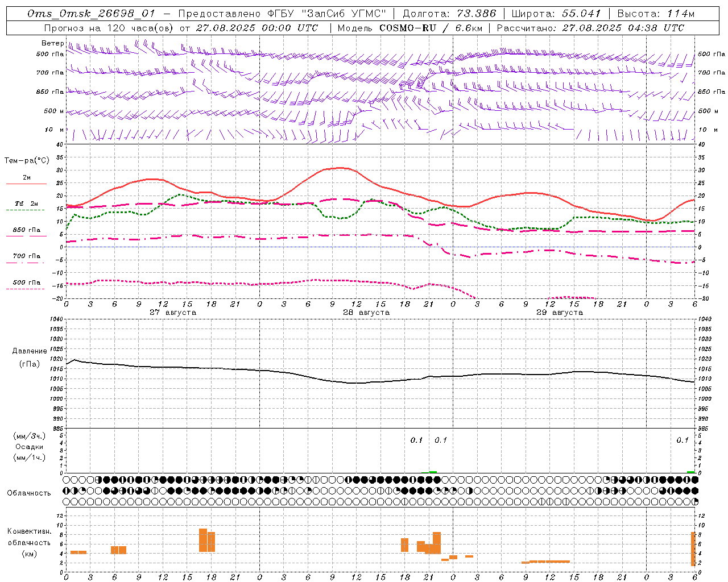Click the orange convective bar at the chart's right edge

693,548
